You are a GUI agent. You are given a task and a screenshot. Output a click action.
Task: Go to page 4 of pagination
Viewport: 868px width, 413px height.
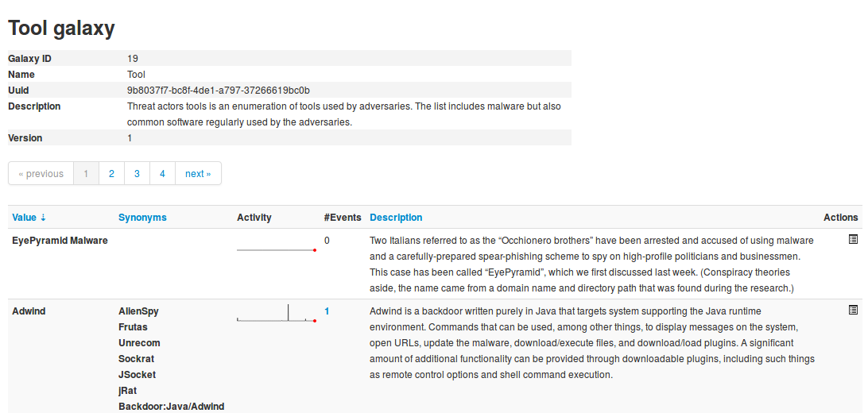point(162,174)
